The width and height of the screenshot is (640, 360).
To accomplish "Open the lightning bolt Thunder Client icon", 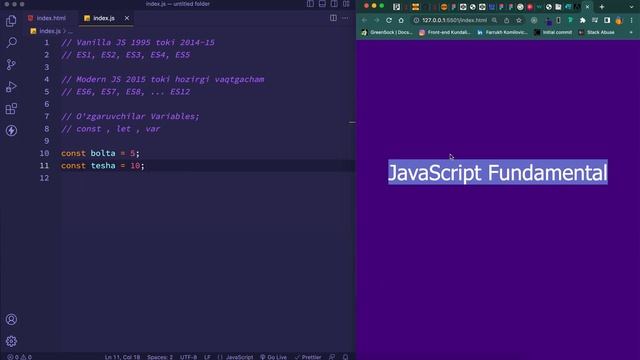I will pyautogui.click(x=11, y=131).
